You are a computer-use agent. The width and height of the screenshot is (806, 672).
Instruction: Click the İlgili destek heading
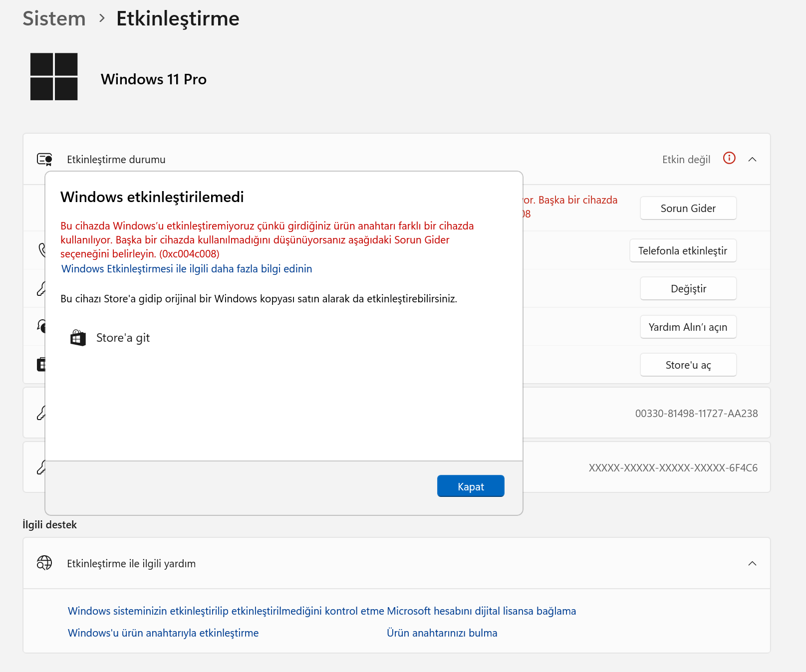coord(49,524)
